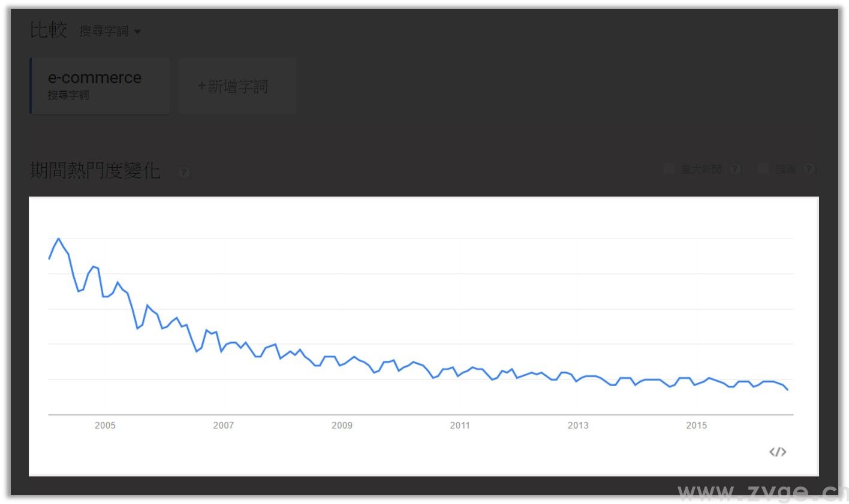Click the 2007 axis label
Screen dimensions: 849x504
tap(223, 425)
